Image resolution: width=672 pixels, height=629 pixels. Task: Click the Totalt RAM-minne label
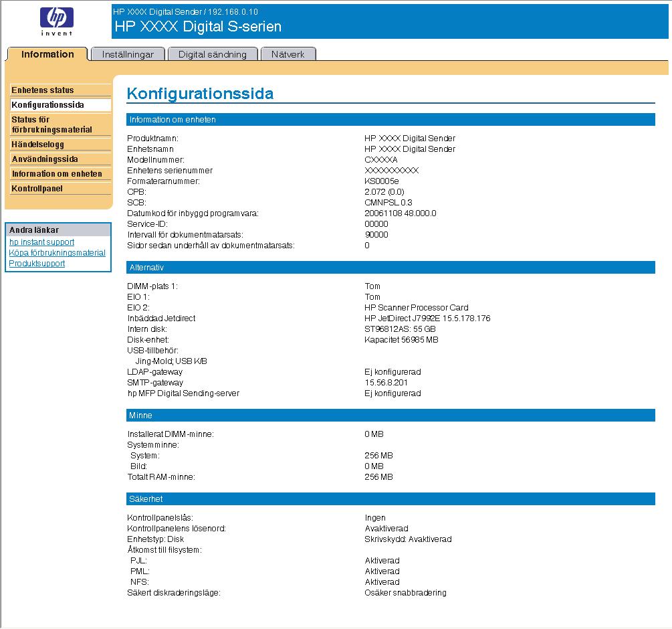tap(161, 477)
